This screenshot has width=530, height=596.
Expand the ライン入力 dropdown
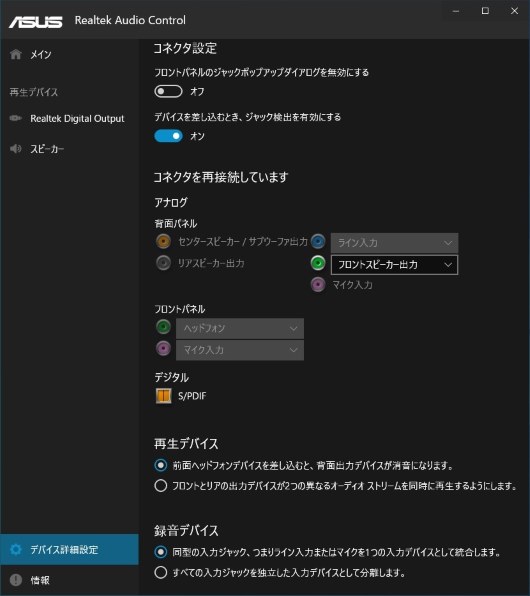click(x=394, y=243)
